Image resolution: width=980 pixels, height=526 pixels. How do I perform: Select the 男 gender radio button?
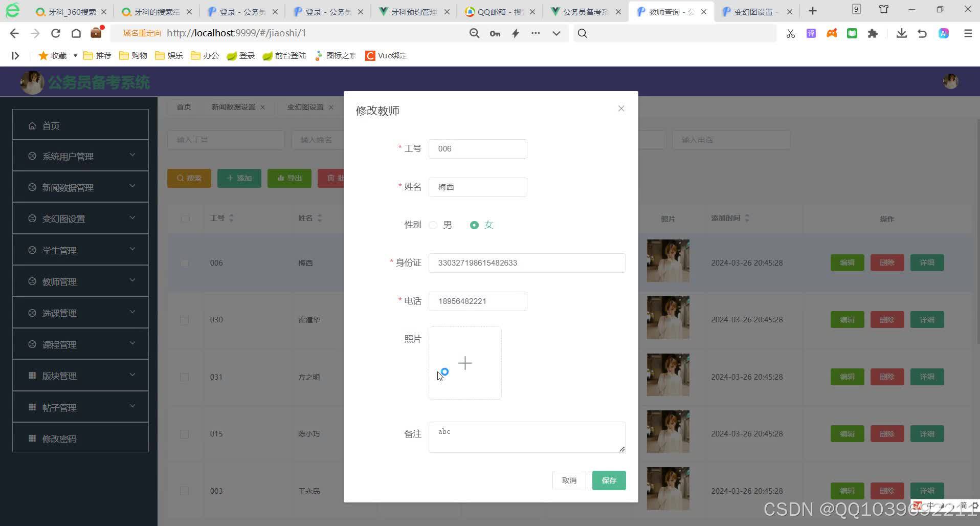(433, 225)
